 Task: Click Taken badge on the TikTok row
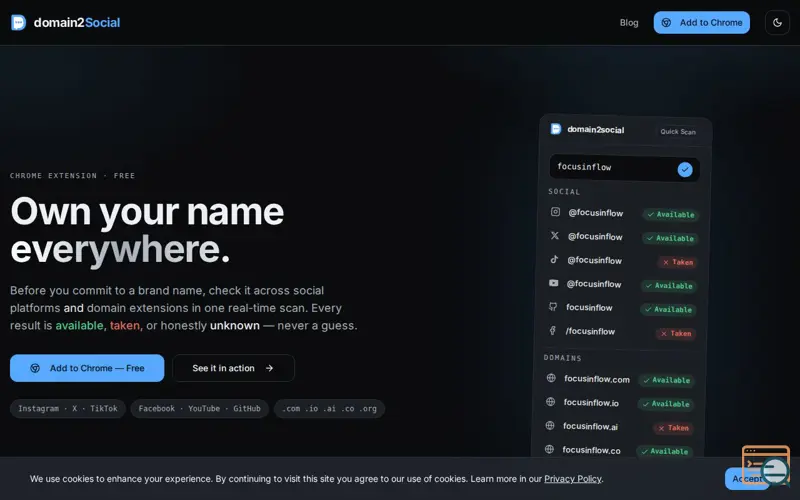click(x=678, y=262)
